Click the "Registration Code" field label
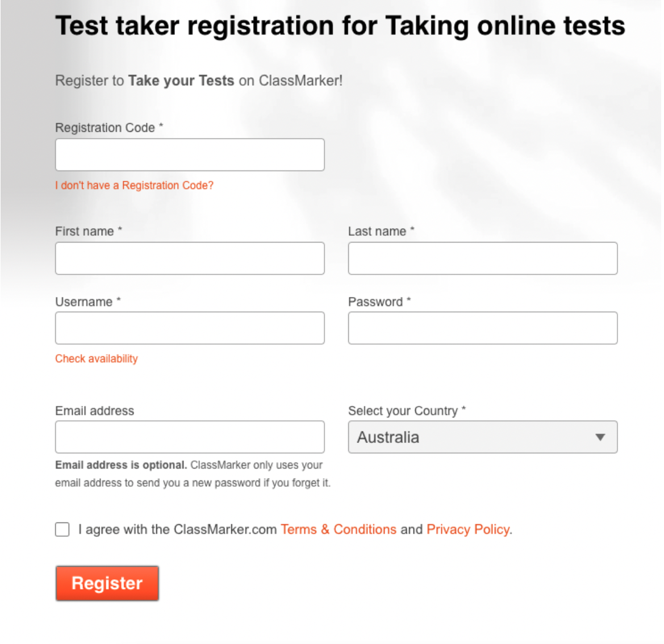The image size is (664, 644). (105, 128)
